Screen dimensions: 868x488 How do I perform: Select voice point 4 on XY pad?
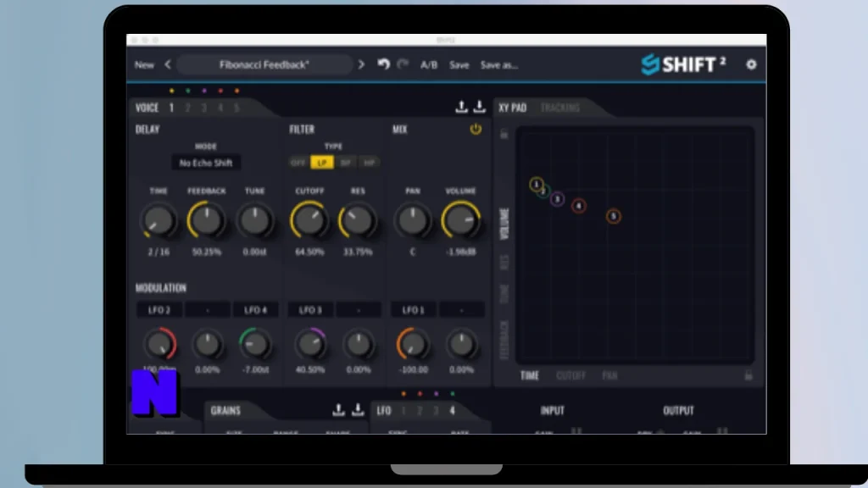coord(578,207)
